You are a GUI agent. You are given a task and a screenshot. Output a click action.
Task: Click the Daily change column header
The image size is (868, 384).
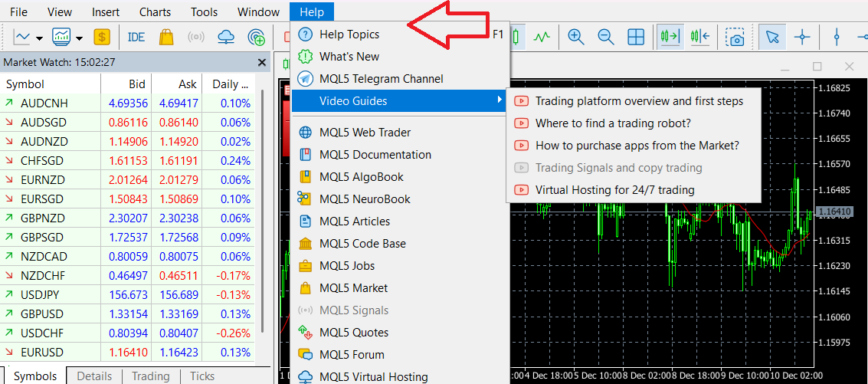point(228,84)
